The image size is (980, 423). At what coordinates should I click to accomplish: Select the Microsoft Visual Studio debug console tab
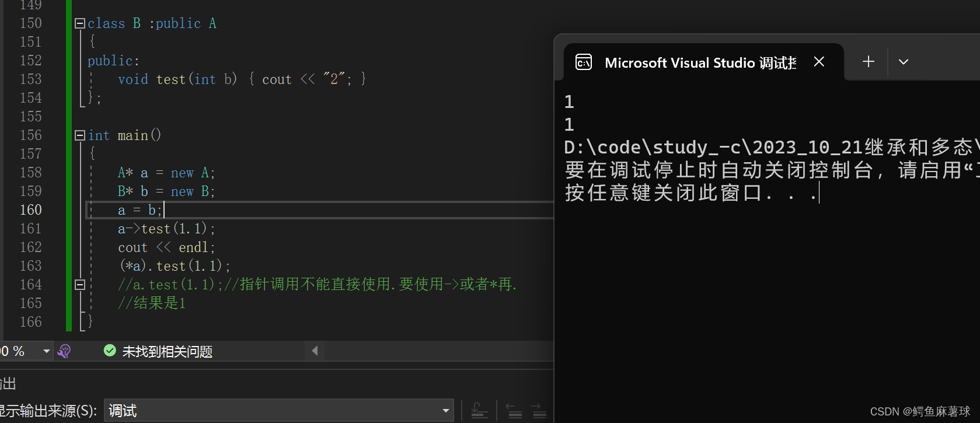tap(703, 62)
